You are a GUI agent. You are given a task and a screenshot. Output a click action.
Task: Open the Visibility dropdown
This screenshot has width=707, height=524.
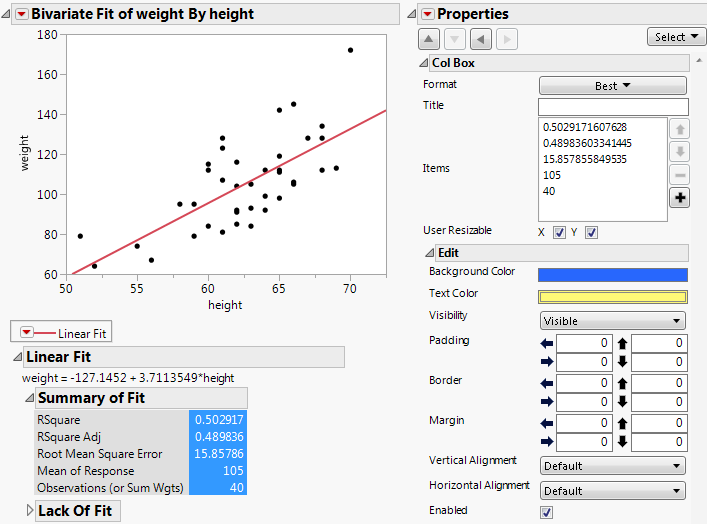tap(612, 321)
